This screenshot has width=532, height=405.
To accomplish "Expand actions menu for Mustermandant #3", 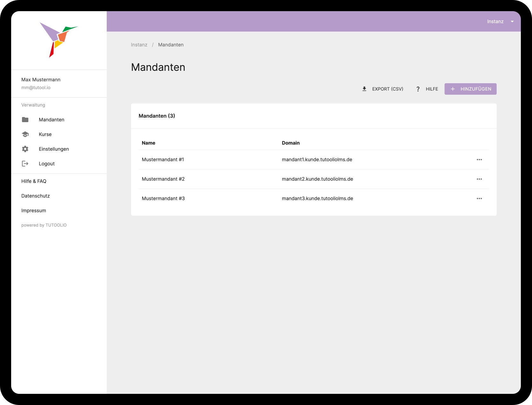I will (479, 198).
